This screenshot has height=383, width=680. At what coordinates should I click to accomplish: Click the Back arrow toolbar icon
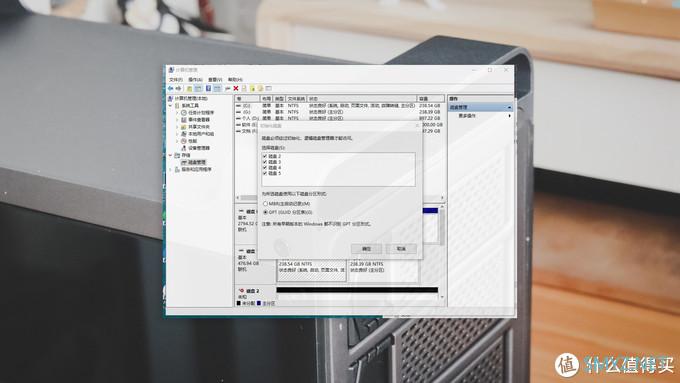point(170,88)
